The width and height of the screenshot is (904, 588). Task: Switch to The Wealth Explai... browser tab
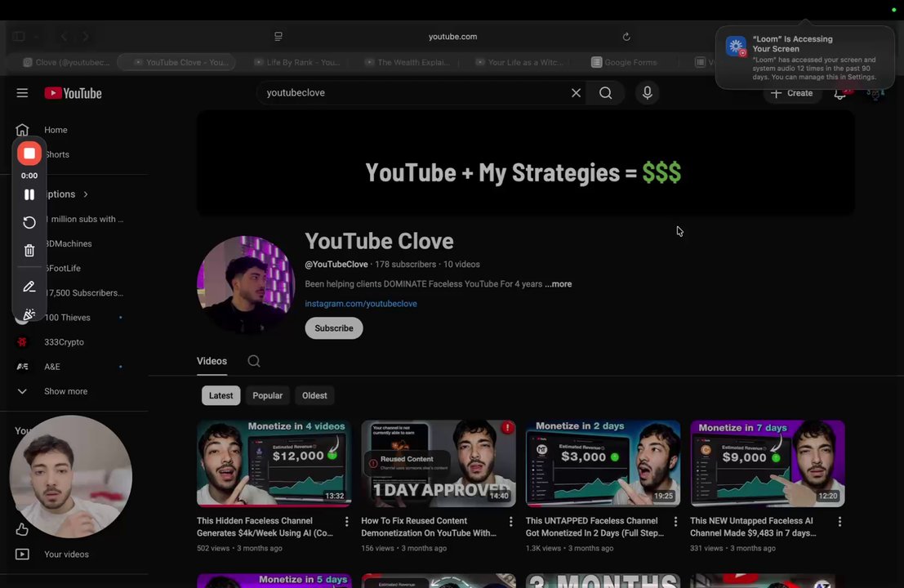tap(408, 62)
